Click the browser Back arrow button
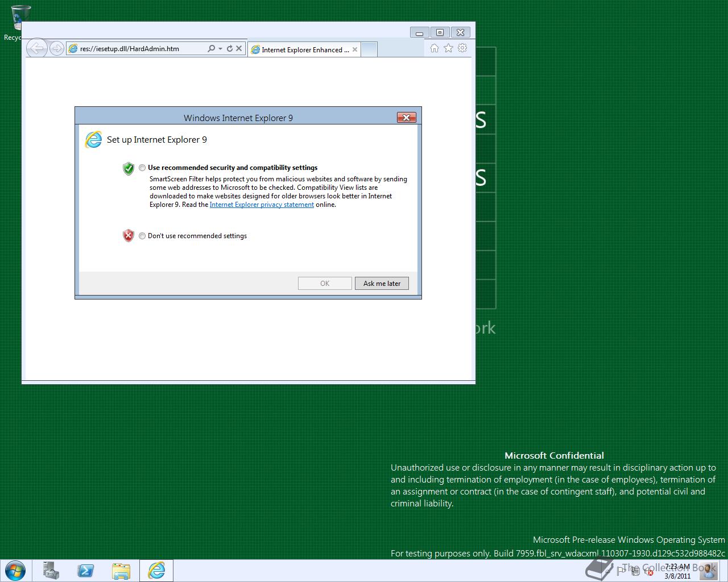 click(x=36, y=48)
